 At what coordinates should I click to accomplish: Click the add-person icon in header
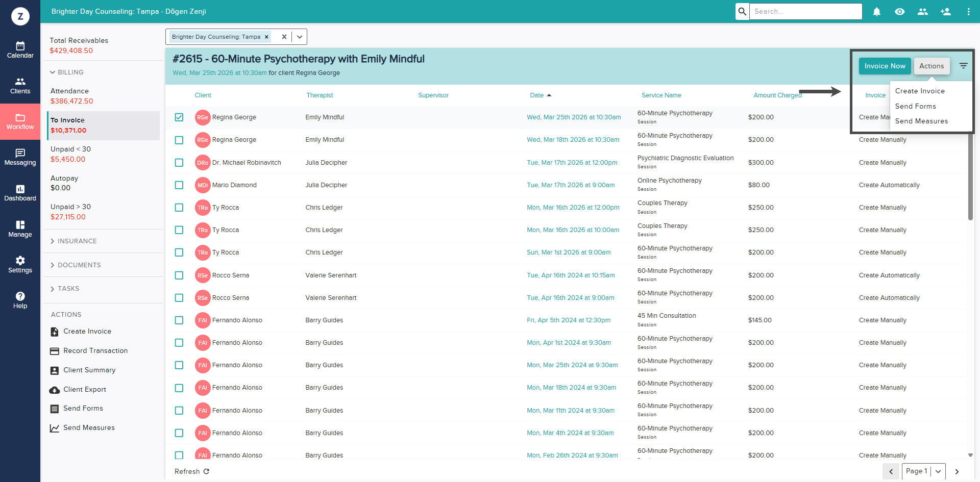[x=946, y=12]
